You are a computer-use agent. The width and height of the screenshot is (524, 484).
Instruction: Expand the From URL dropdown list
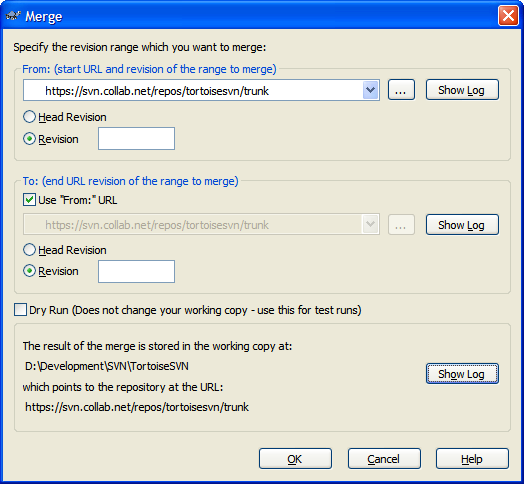point(370,90)
